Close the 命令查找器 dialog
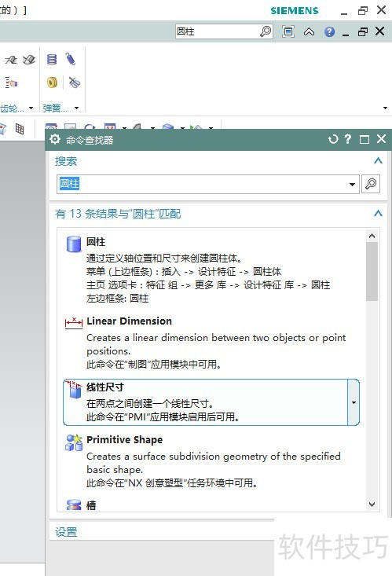Viewport: 392px width, 576px height. 381,139
